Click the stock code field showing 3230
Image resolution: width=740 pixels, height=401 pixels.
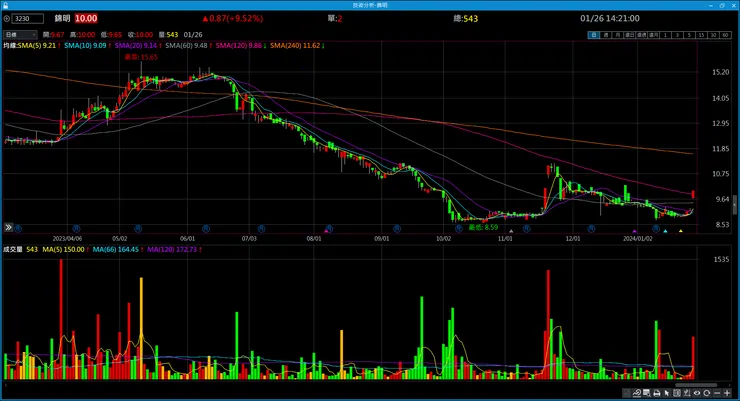click(27, 19)
